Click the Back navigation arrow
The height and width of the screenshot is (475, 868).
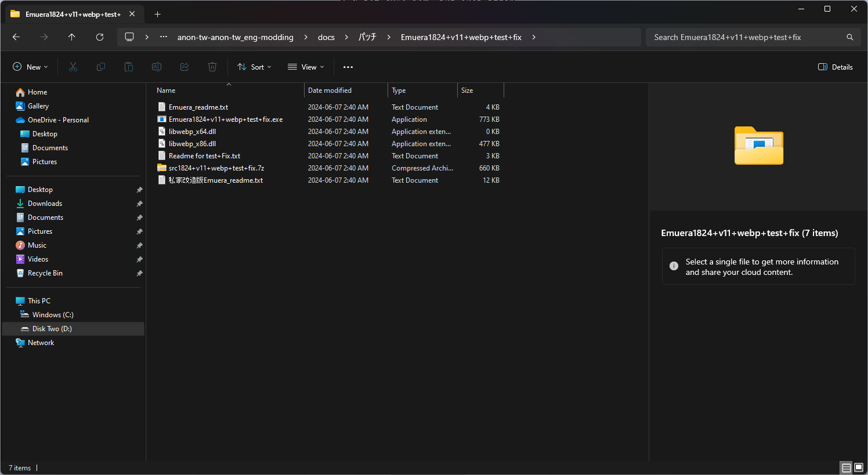coord(16,37)
